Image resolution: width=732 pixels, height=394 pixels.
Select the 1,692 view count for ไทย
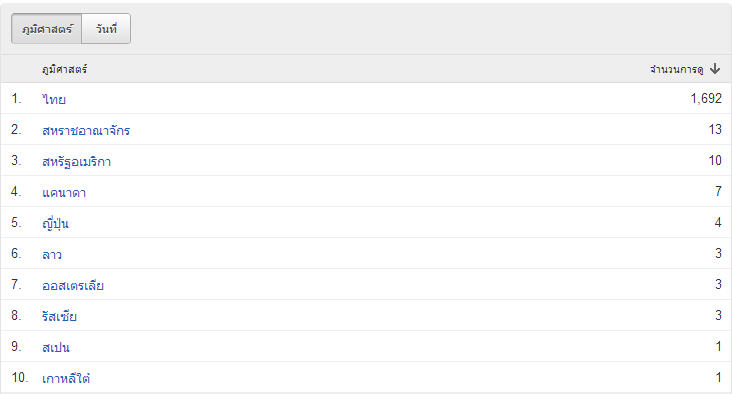pyautogui.click(x=706, y=98)
